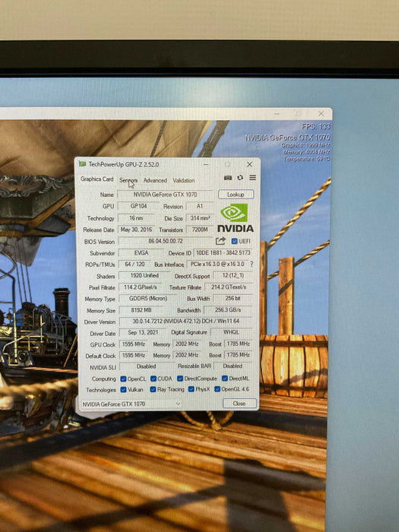Click the BIOS Version field
The image size is (399, 532).
click(x=166, y=241)
